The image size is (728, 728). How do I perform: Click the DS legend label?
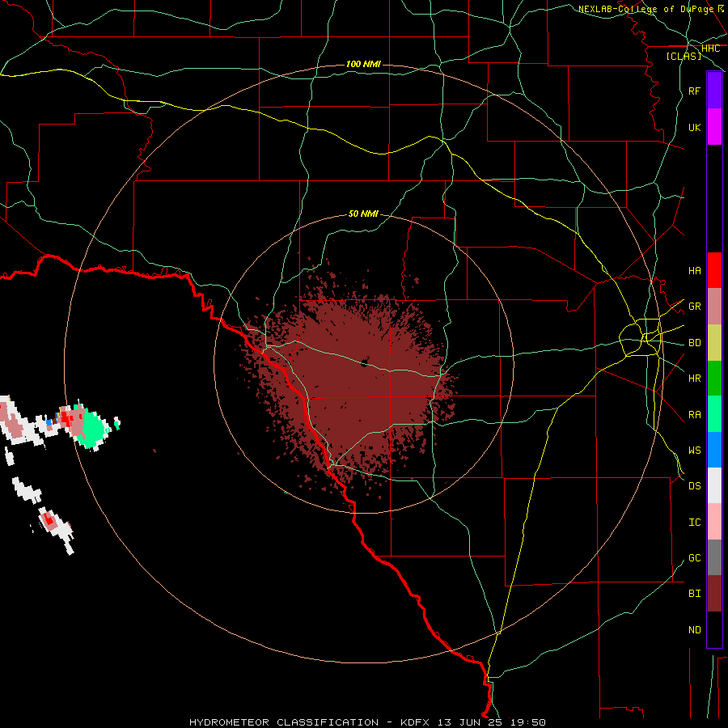coord(695,486)
